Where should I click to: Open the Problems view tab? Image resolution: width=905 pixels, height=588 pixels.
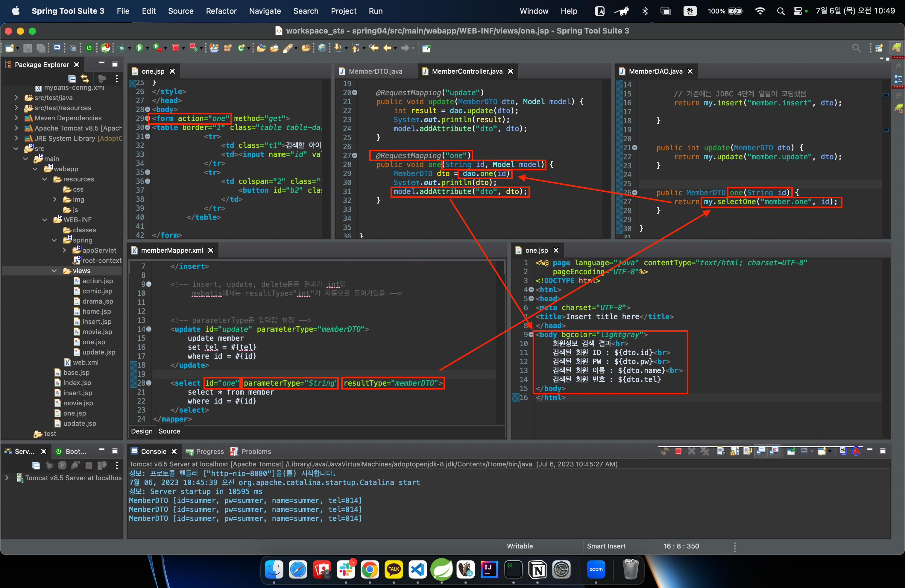pos(256,451)
